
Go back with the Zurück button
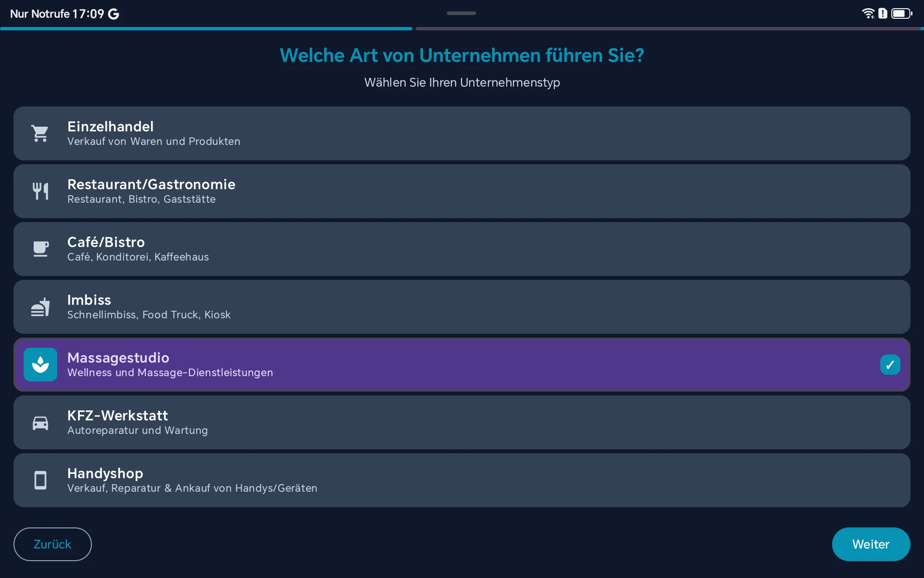52,544
